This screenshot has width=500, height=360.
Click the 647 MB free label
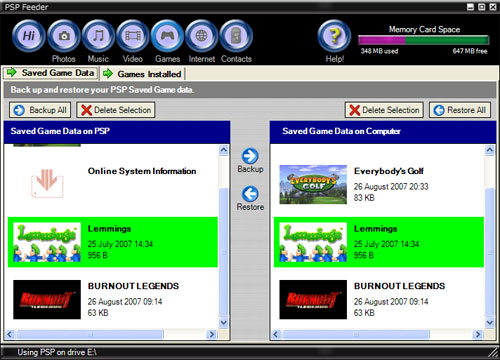point(470,51)
